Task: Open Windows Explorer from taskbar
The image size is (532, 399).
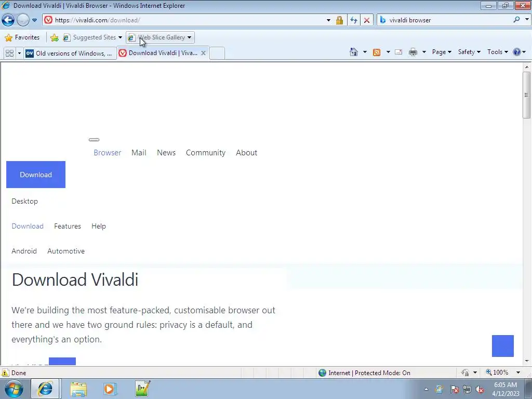Action: tap(78, 389)
